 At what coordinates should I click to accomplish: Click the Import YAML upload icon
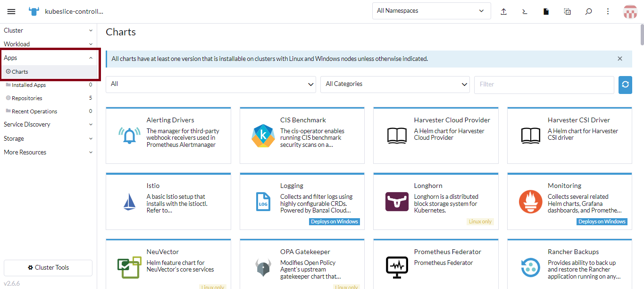[503, 11]
